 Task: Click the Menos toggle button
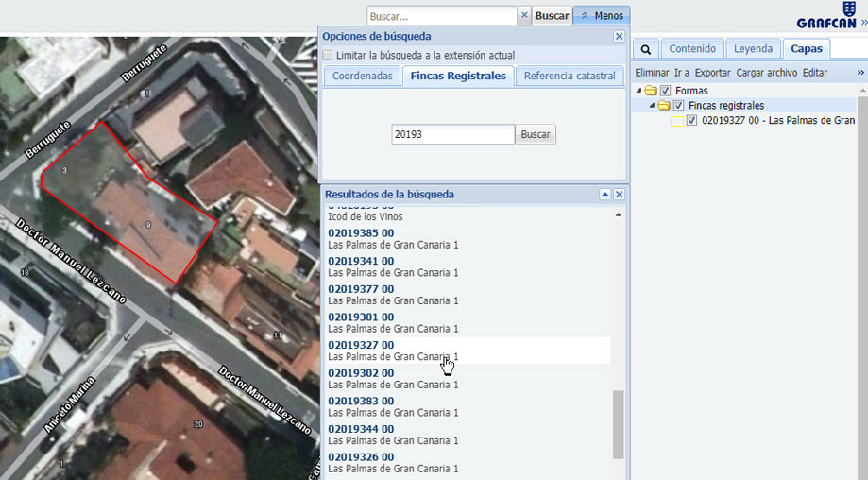(x=602, y=16)
